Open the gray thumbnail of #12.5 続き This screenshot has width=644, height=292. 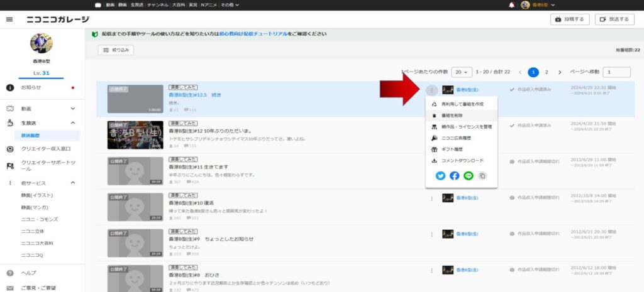click(135, 99)
